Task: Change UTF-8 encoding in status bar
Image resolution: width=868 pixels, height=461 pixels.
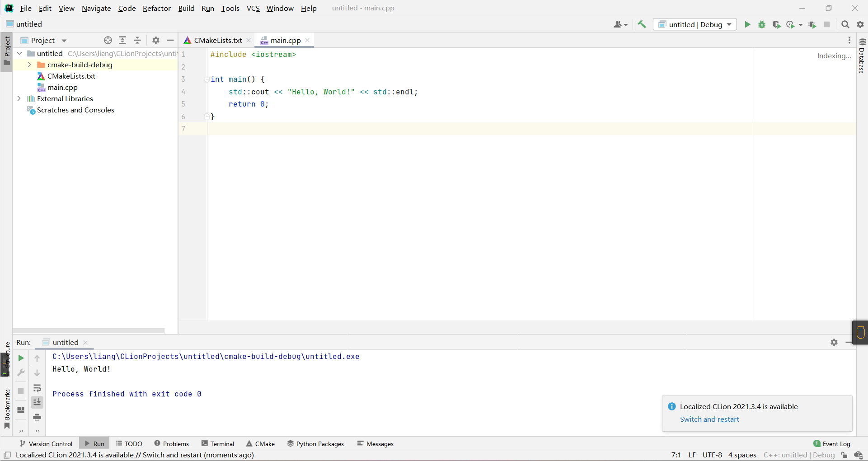Action: point(712,455)
